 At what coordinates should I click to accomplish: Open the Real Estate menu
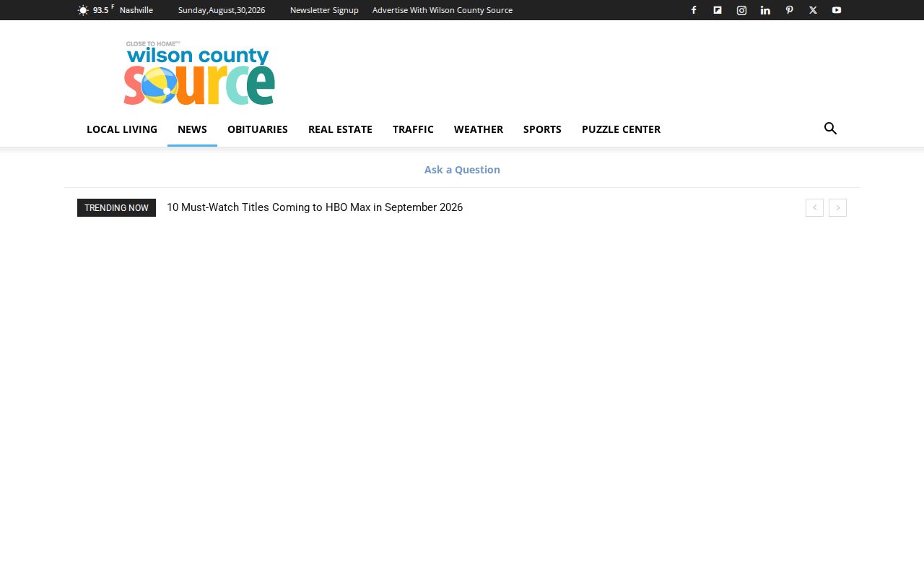340,129
